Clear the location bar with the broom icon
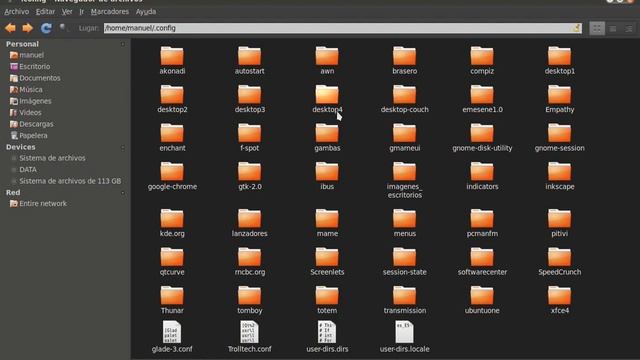 point(576,28)
